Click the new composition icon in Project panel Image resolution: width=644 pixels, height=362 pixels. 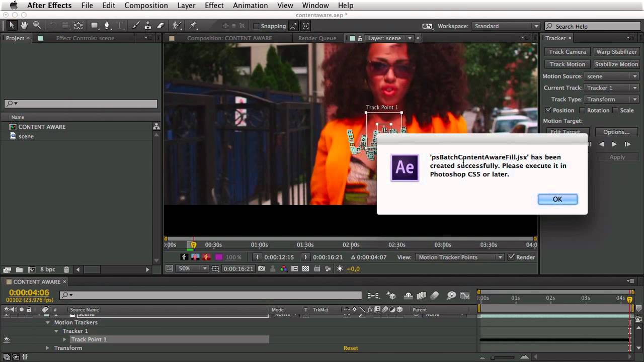(32, 269)
